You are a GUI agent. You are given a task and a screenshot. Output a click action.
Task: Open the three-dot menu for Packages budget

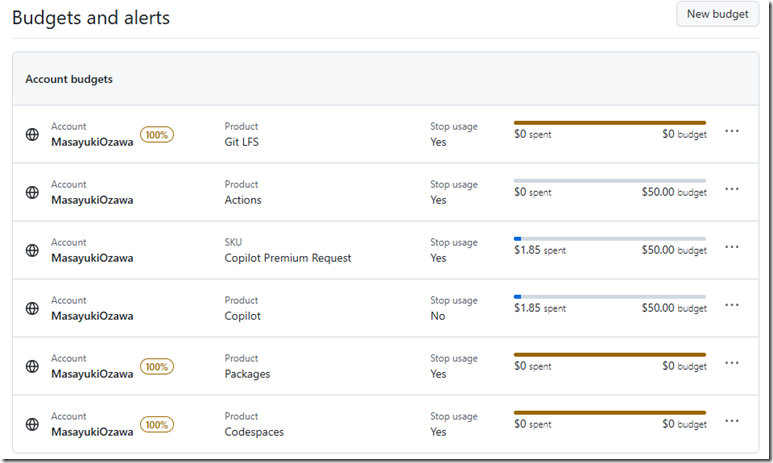[732, 363]
